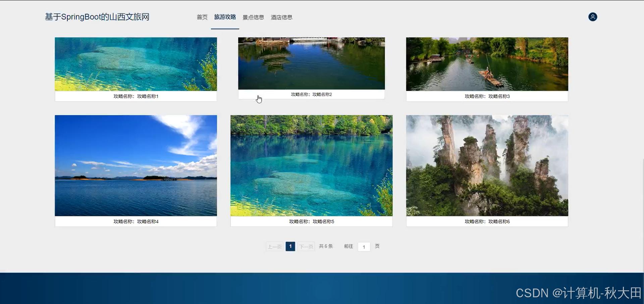Click the 攻略名称3 caption link

pos(487,96)
